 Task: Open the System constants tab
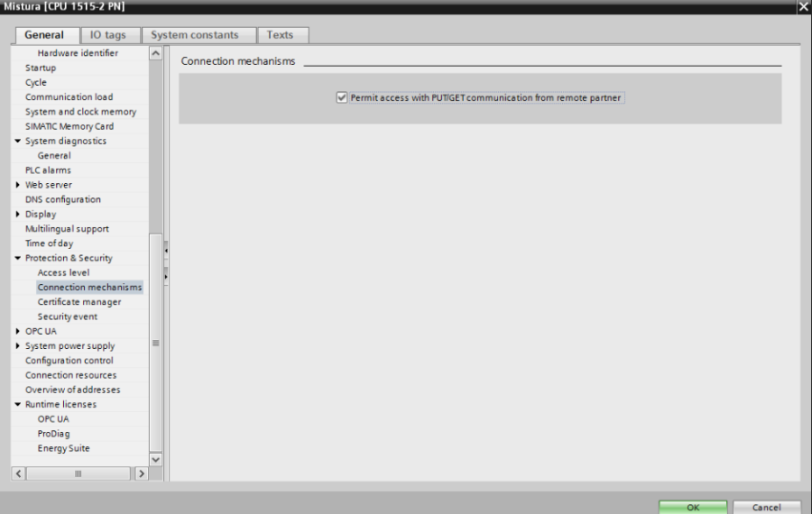(195, 35)
